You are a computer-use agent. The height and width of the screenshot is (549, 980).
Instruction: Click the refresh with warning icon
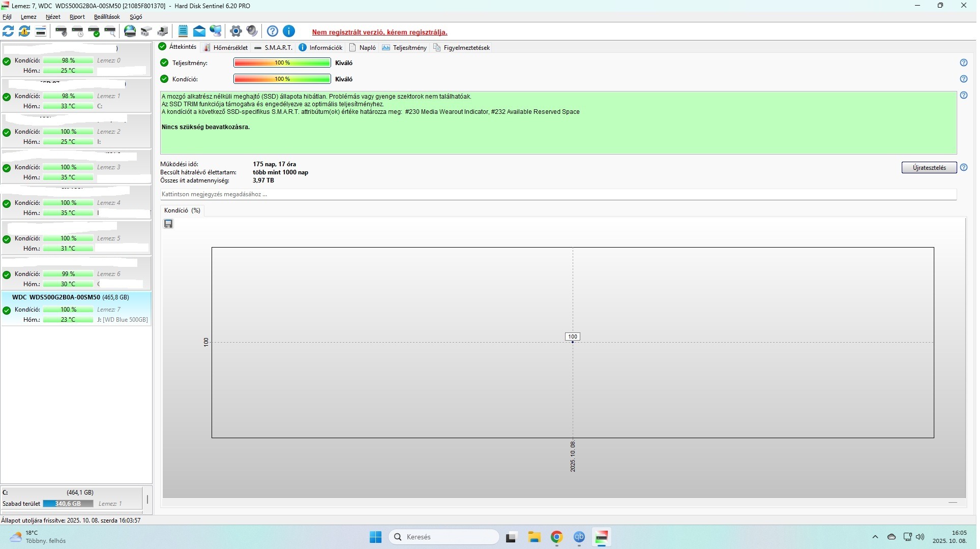[24, 32]
